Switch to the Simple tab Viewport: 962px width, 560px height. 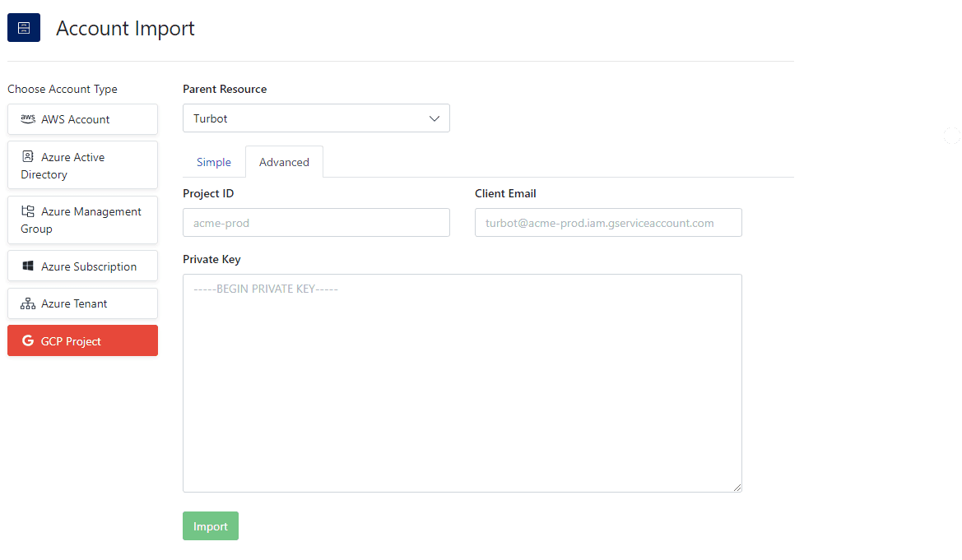(213, 162)
